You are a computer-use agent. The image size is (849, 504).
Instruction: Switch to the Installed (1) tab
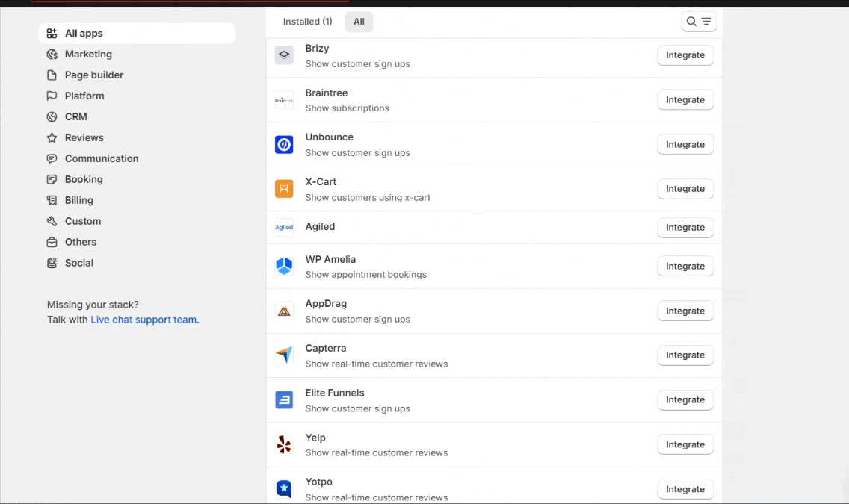tap(307, 22)
